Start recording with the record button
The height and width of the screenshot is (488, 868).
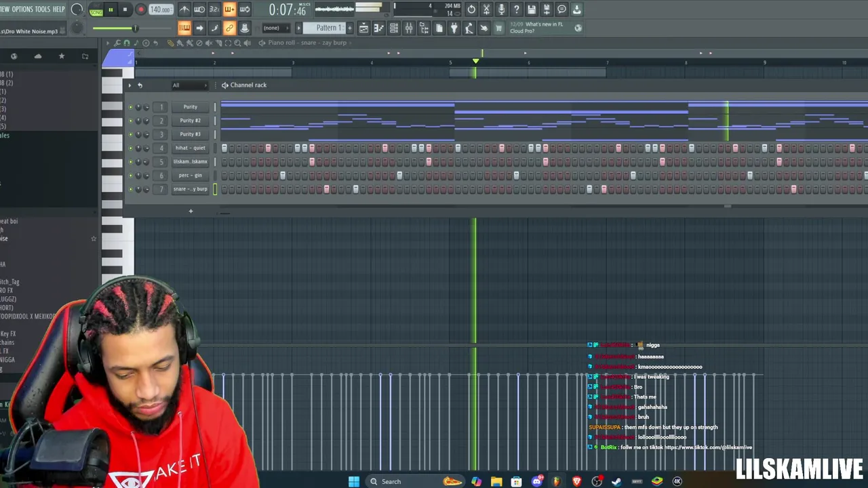click(140, 9)
